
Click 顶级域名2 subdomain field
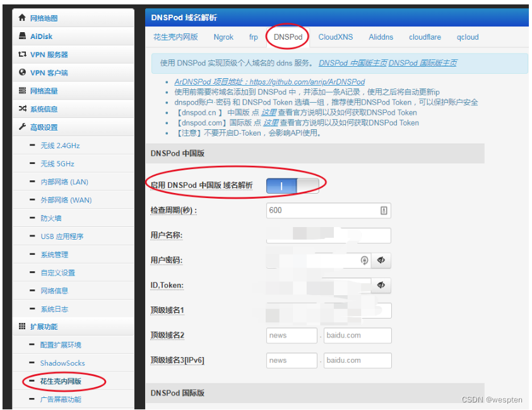coord(292,336)
